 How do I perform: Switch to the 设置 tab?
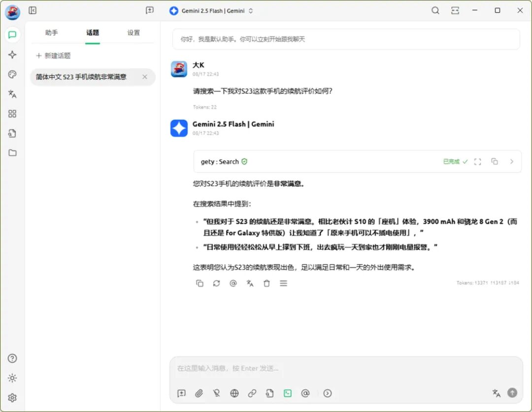[133, 32]
